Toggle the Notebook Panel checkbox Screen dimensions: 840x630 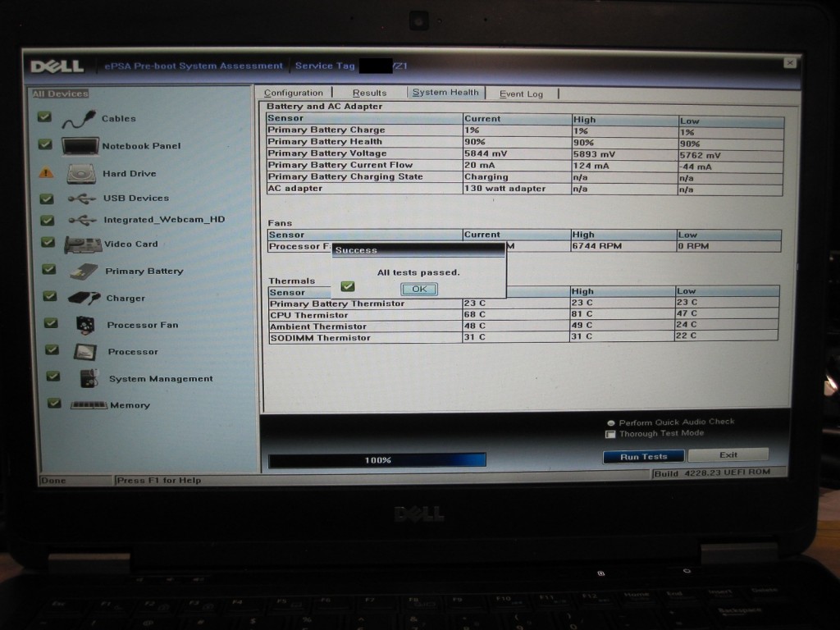coord(46,144)
